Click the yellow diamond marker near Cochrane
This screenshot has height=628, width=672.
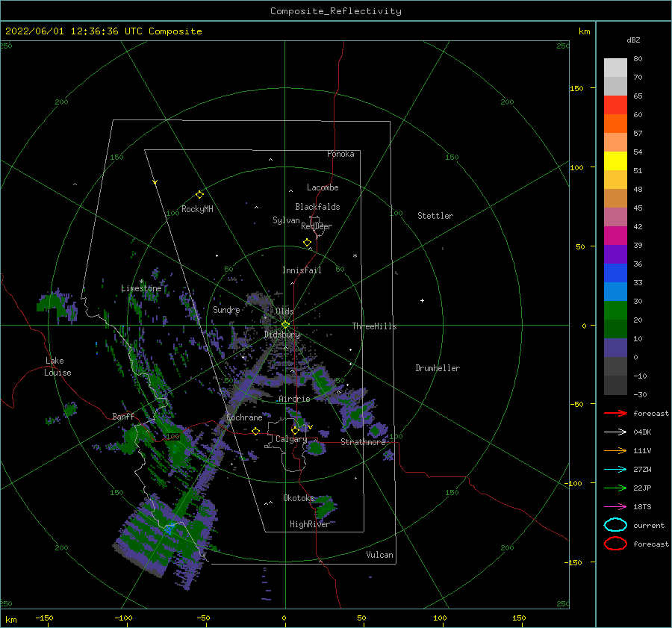(255, 431)
